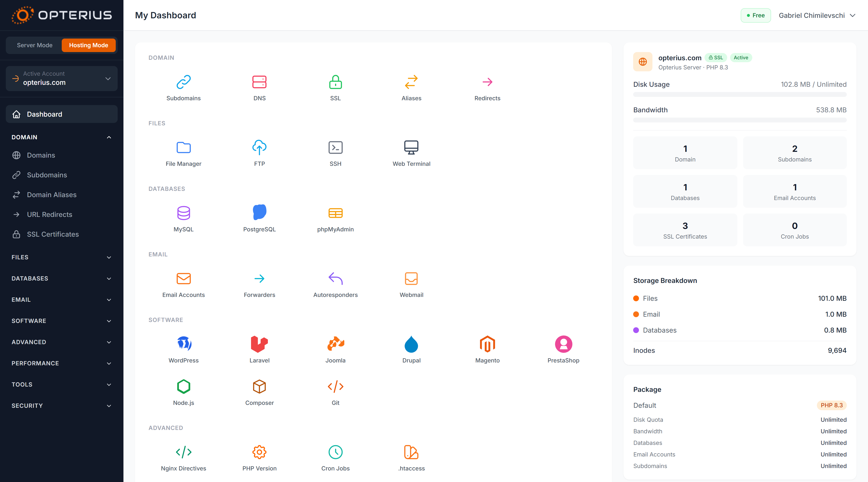Open the SSL lock tile
Image resolution: width=868 pixels, height=482 pixels.
coord(335,88)
